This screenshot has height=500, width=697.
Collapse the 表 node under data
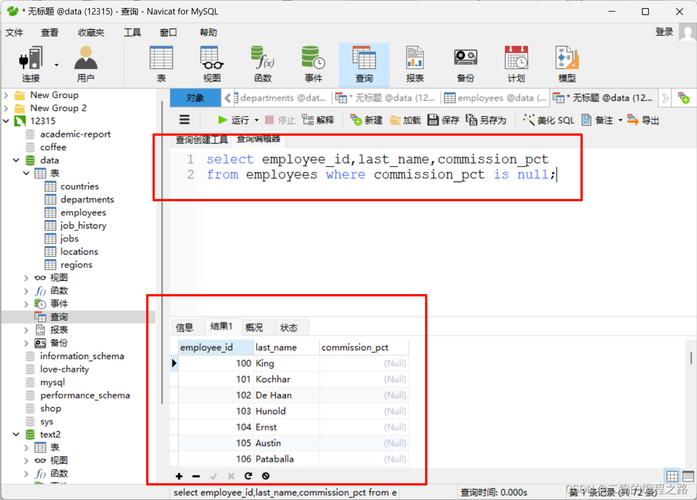coord(26,173)
